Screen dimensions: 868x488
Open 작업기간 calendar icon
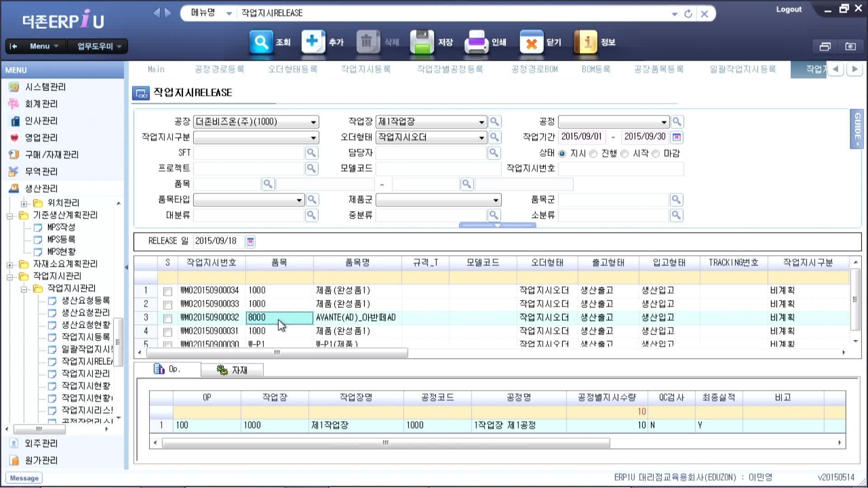point(677,137)
